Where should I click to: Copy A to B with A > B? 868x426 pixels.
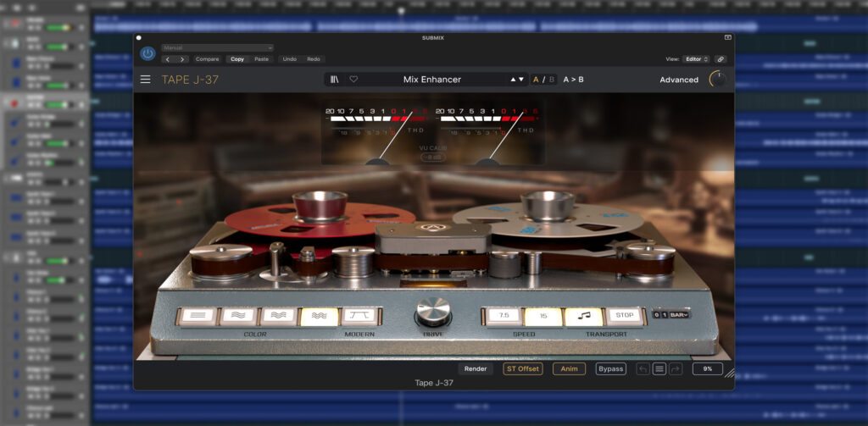[574, 80]
